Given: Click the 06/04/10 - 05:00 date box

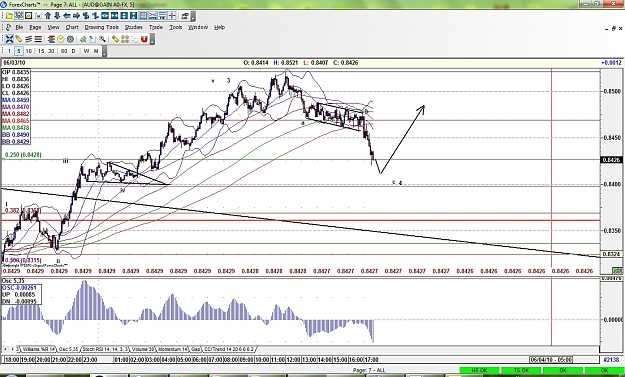Looking at the screenshot, I should click(x=551, y=359).
